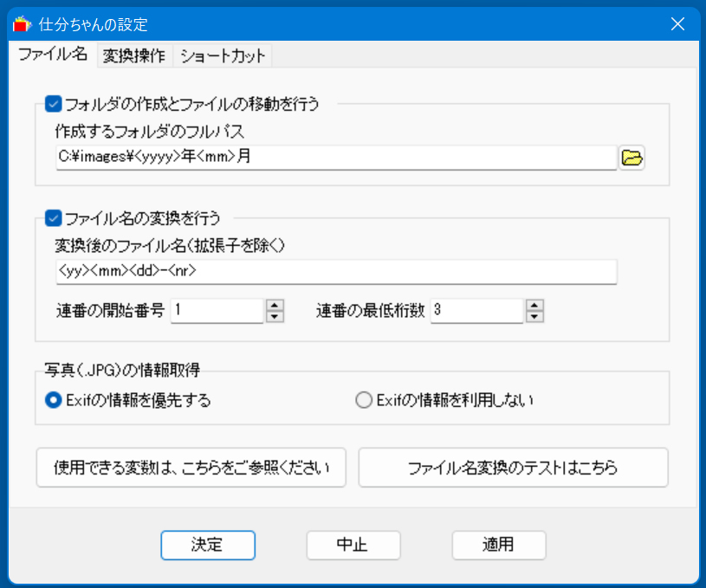706x588 pixels.
Task: Decrease 連番の最低桁数 with down arrow
Action: coord(535,316)
